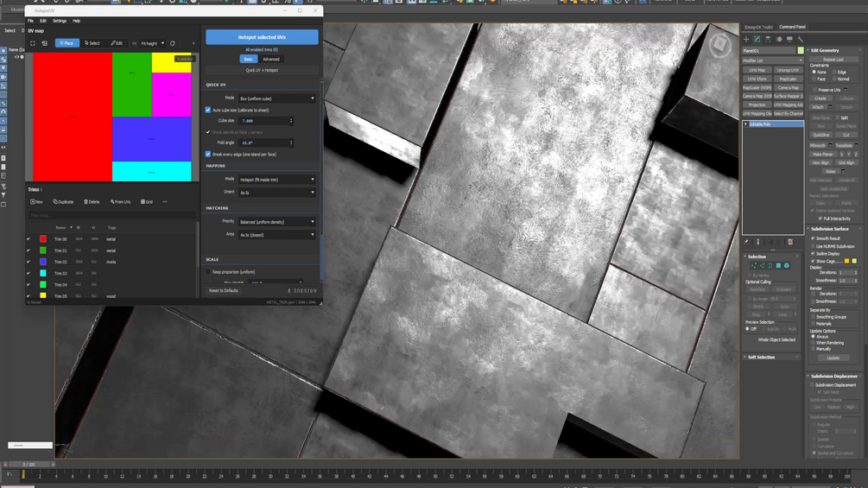Open the Utilities wrench icon in Command Panel

click(801, 39)
